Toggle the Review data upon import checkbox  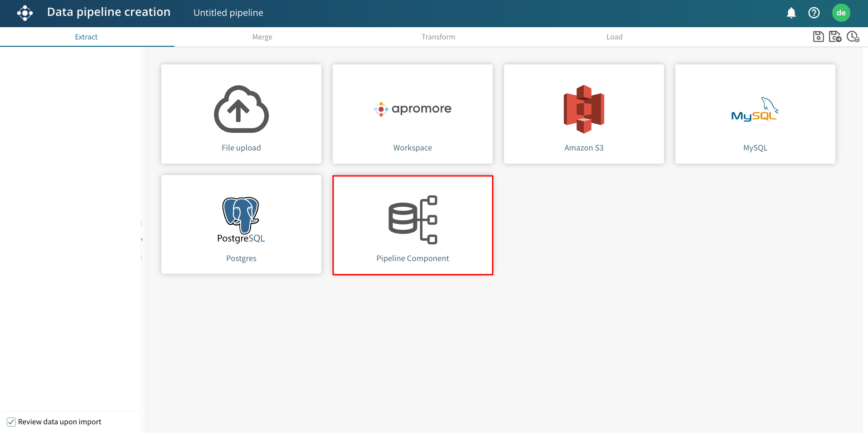coord(11,422)
